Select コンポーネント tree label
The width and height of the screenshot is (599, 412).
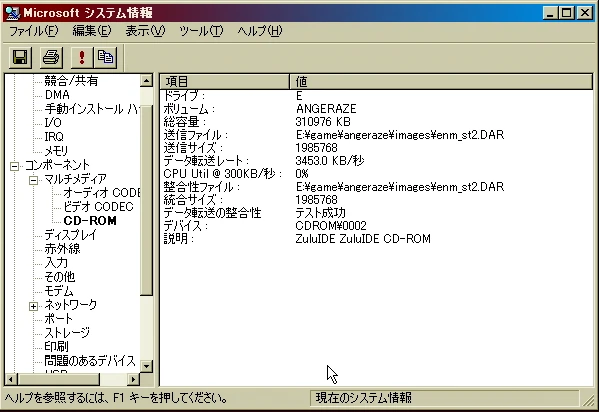[x=57, y=165]
